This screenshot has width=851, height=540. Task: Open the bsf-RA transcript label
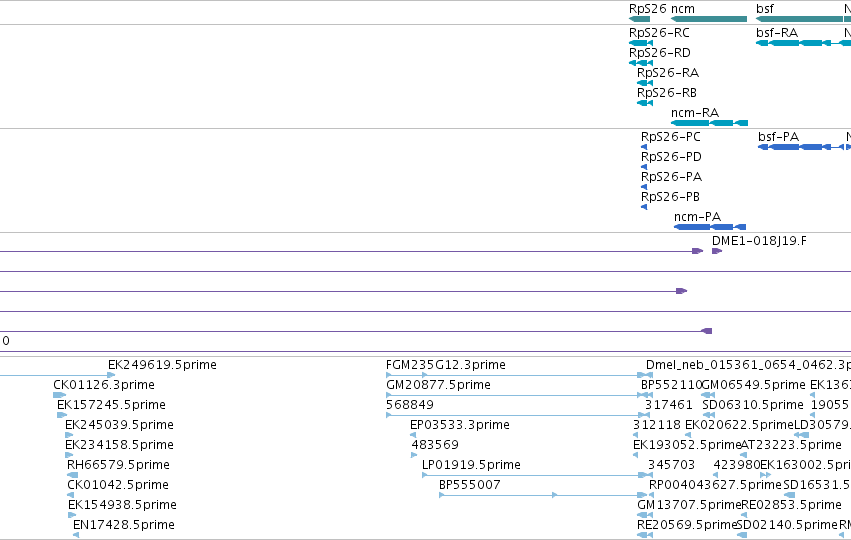tap(777, 33)
